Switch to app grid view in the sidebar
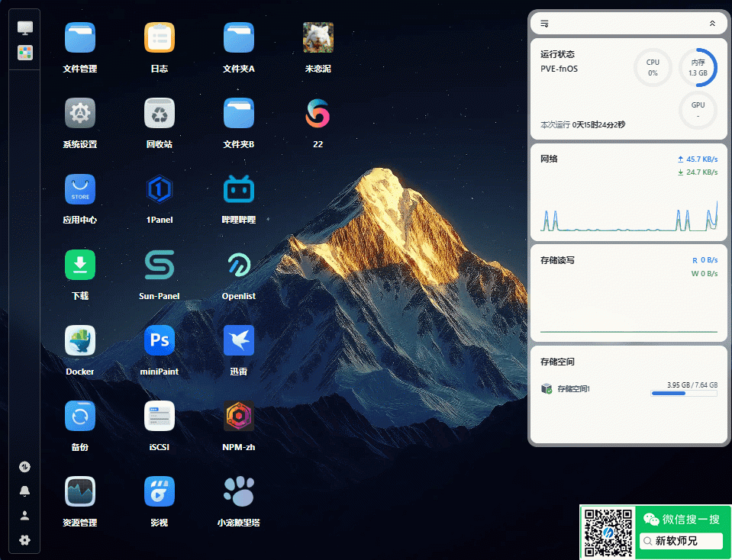The image size is (732, 560). tap(24, 53)
